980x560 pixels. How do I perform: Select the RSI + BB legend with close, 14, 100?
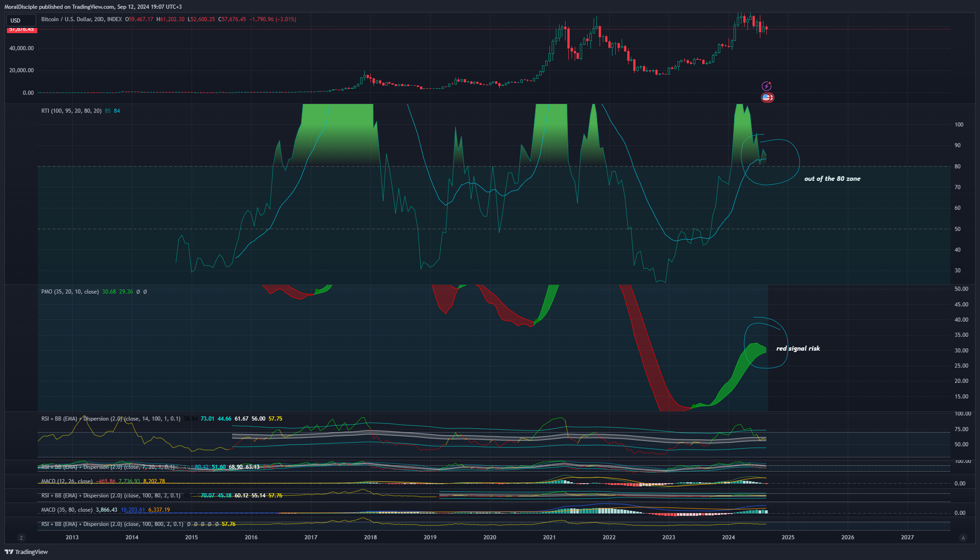tap(111, 419)
